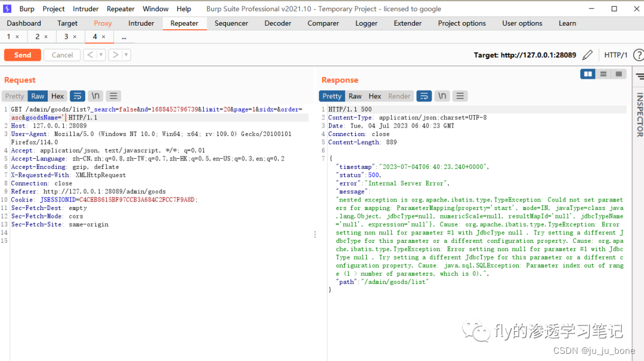This screenshot has height=361, width=644.
Task: Select top-bottom layout icon
Action: 603,74
